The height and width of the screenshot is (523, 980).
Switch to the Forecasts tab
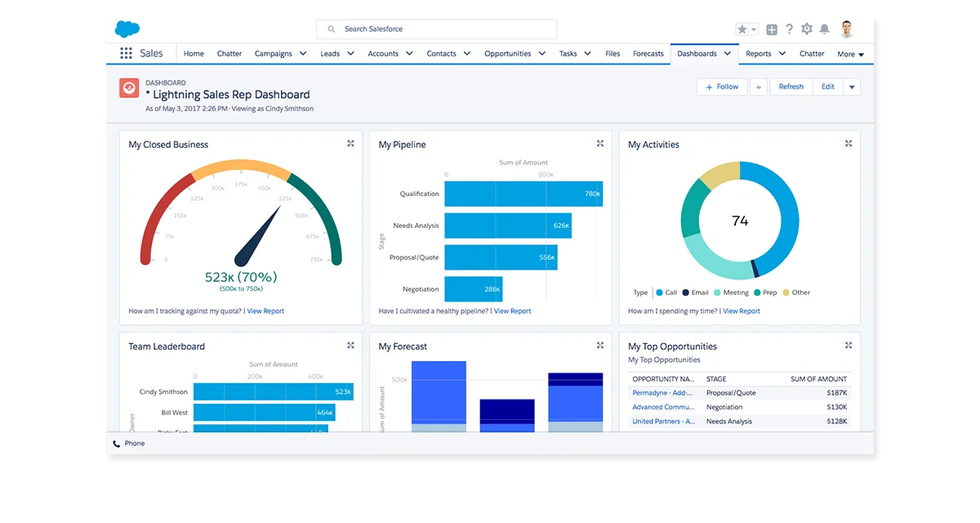(648, 54)
